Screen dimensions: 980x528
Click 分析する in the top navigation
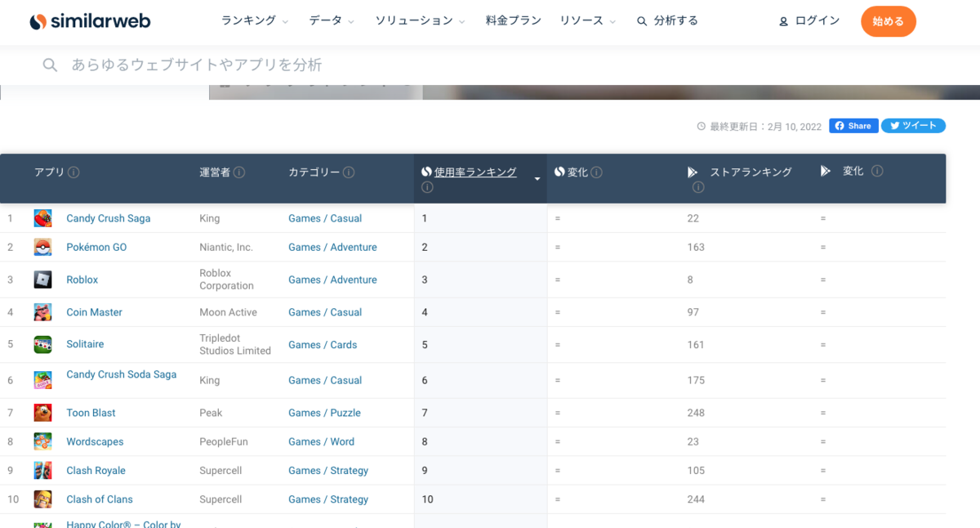click(667, 20)
